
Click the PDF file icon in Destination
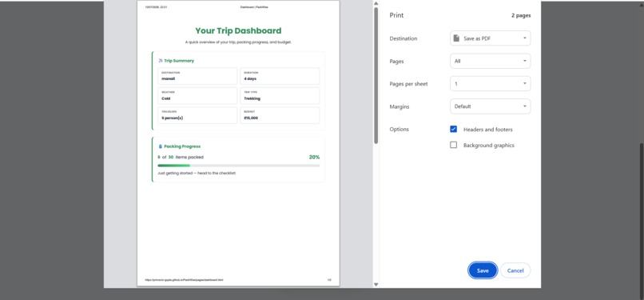click(456, 38)
